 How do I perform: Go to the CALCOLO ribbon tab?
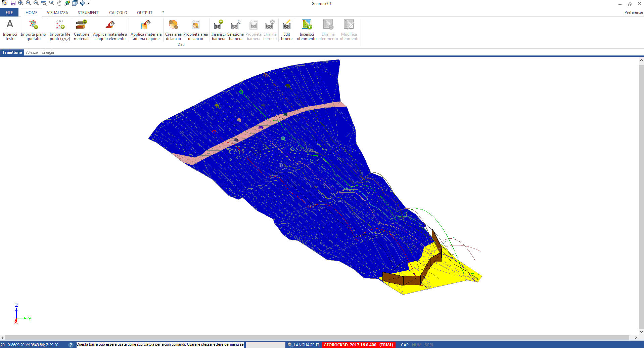pos(118,13)
